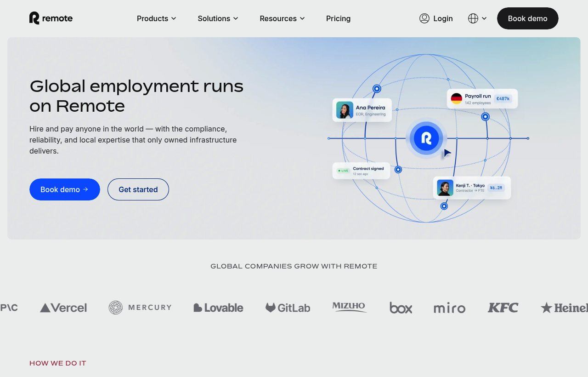The height and width of the screenshot is (377, 588).
Task: Open the Solutions menu
Action: (218, 18)
